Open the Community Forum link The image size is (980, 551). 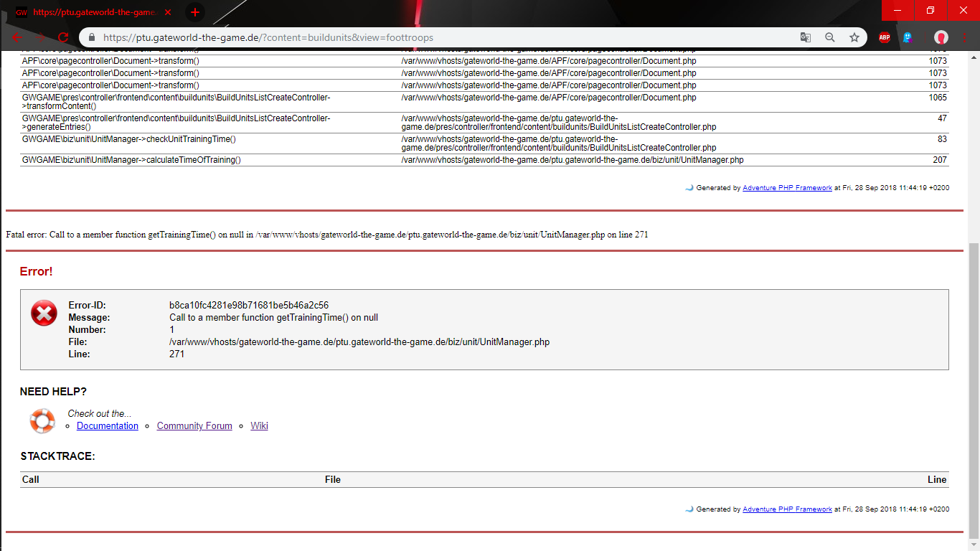194,426
